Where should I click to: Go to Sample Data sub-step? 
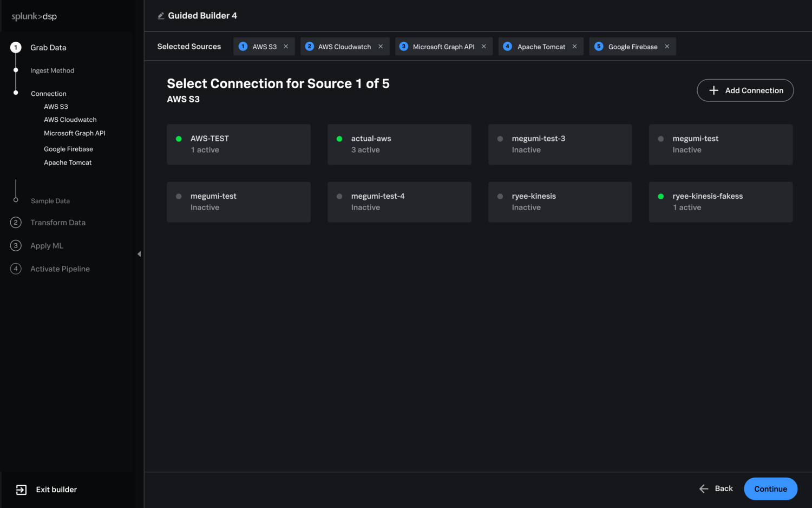[50, 201]
